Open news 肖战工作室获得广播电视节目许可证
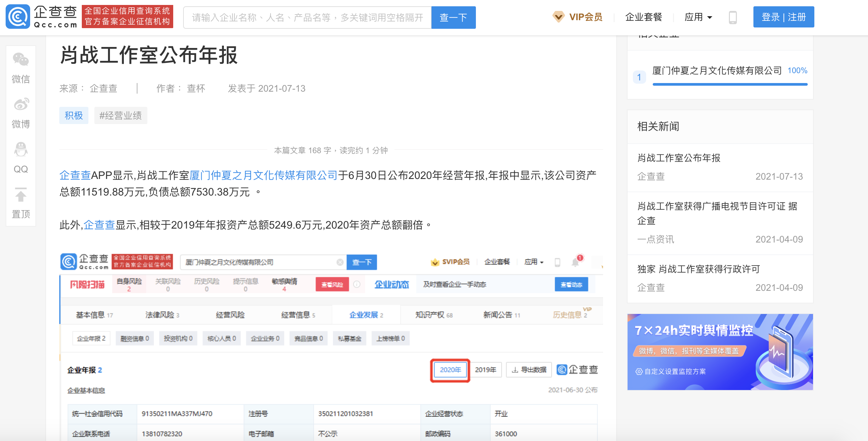Image resolution: width=868 pixels, height=441 pixels. point(717,213)
